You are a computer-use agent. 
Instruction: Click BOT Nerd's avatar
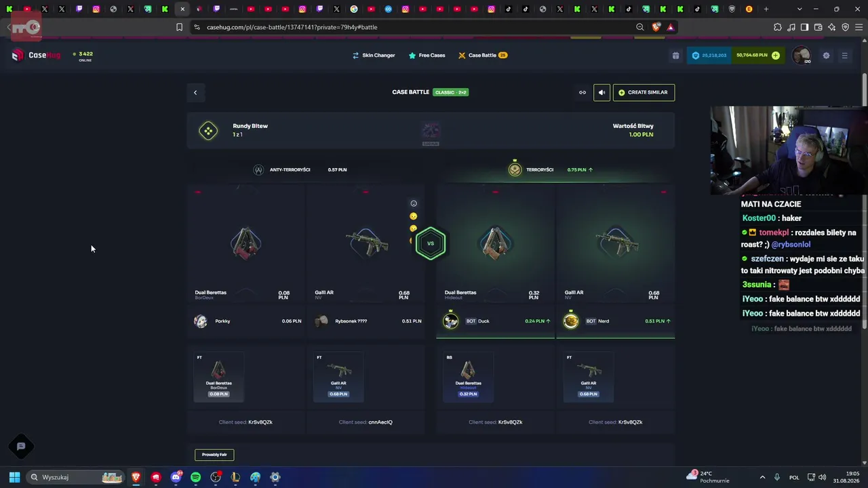pyautogui.click(x=571, y=321)
